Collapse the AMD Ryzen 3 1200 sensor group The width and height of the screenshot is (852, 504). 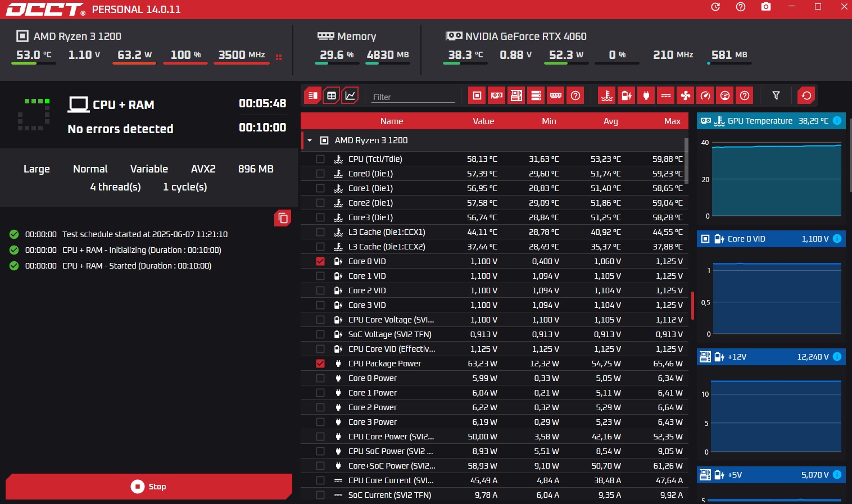[x=310, y=140]
